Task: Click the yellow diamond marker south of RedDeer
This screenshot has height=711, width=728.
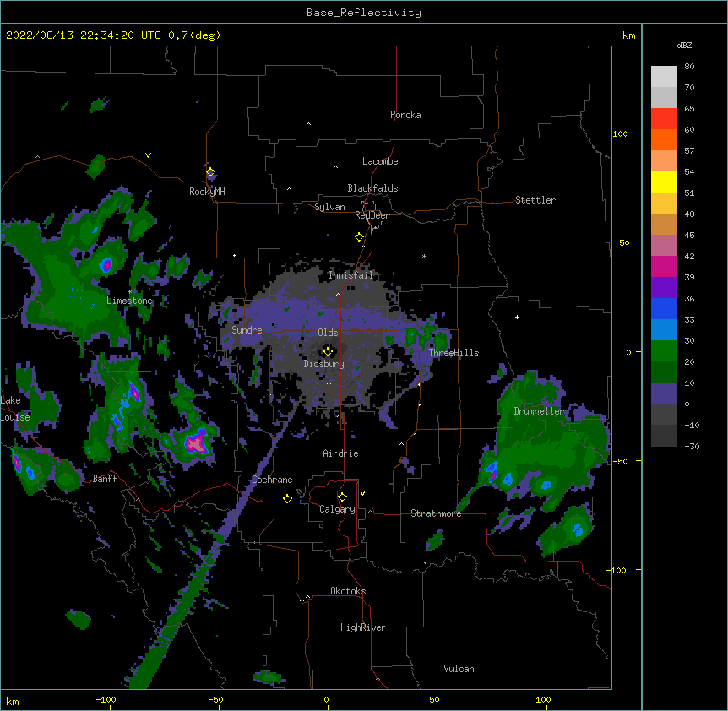Action: 359,237
